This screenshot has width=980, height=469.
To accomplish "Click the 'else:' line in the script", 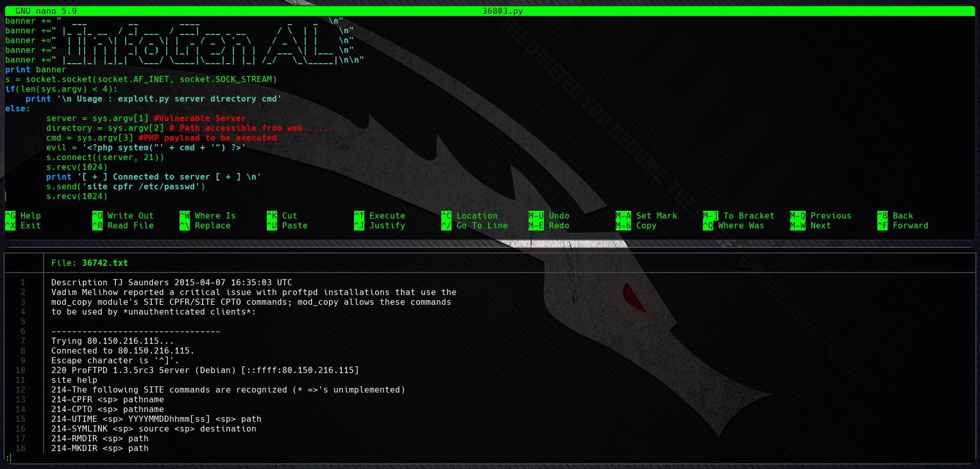I will pos(18,108).
